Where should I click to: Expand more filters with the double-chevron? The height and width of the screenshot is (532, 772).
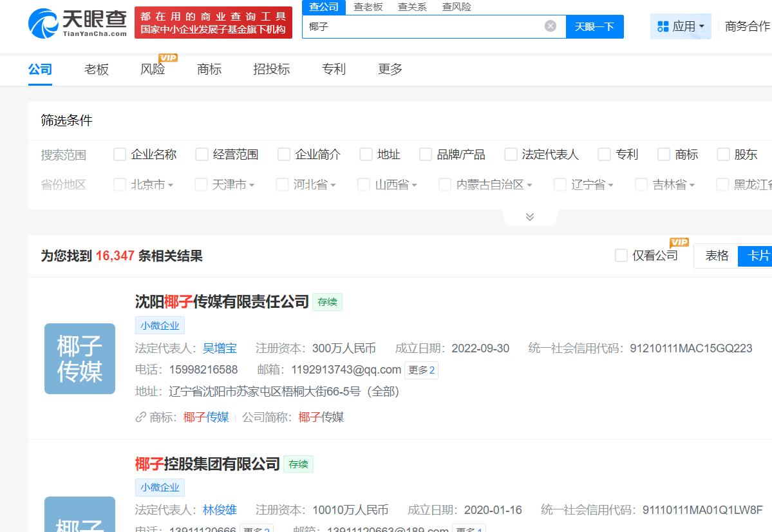(x=529, y=216)
